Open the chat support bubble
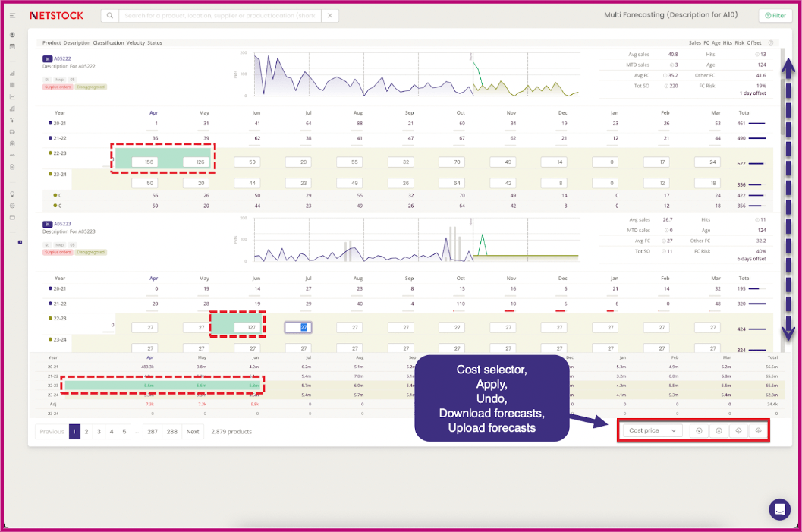 tap(778, 510)
